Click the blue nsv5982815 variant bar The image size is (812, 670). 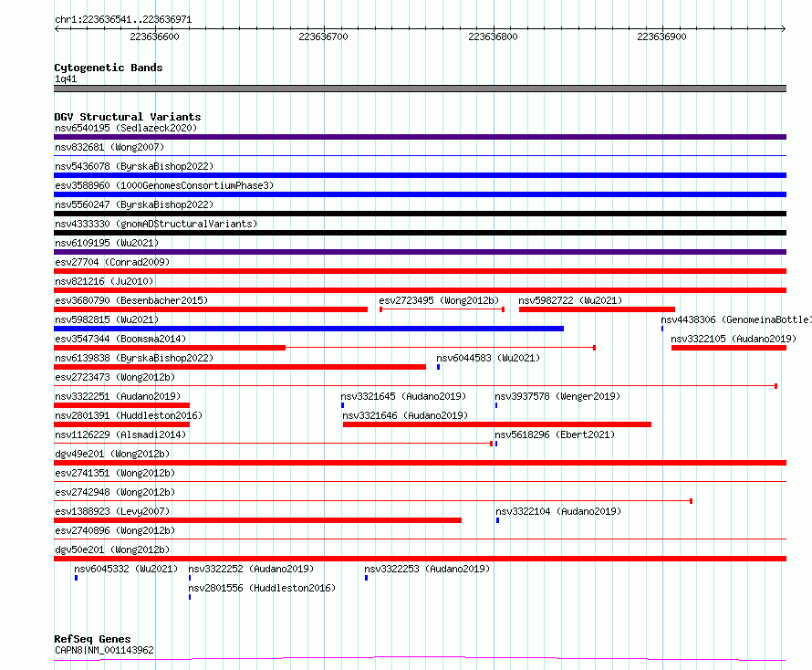click(308, 329)
